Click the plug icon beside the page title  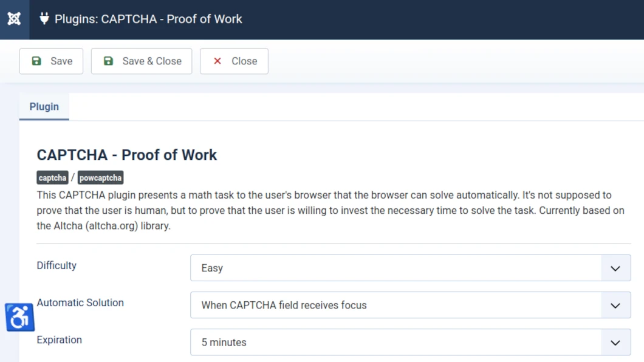coord(43,19)
